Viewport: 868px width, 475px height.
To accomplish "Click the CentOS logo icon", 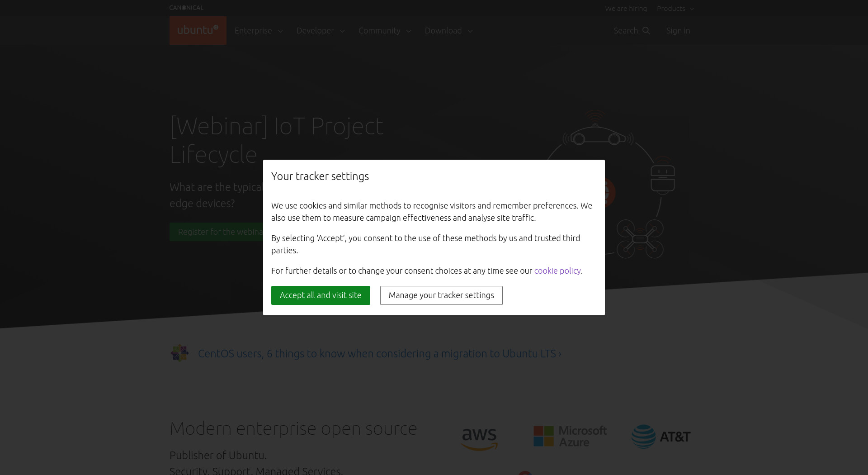I will 179,353.
